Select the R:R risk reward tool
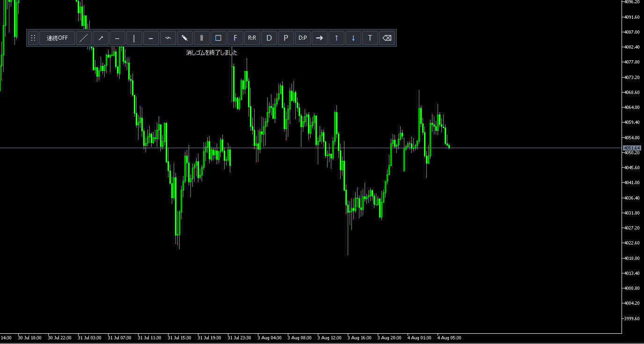The height and width of the screenshot is (344, 644). click(252, 38)
